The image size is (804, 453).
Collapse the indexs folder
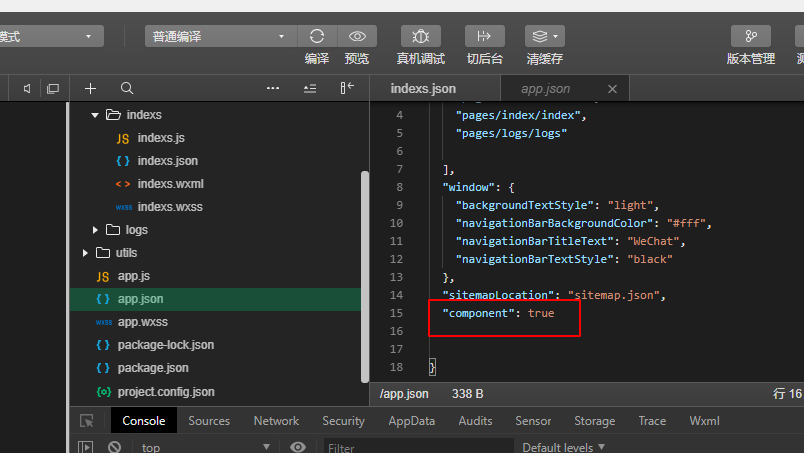pyautogui.click(x=95, y=115)
